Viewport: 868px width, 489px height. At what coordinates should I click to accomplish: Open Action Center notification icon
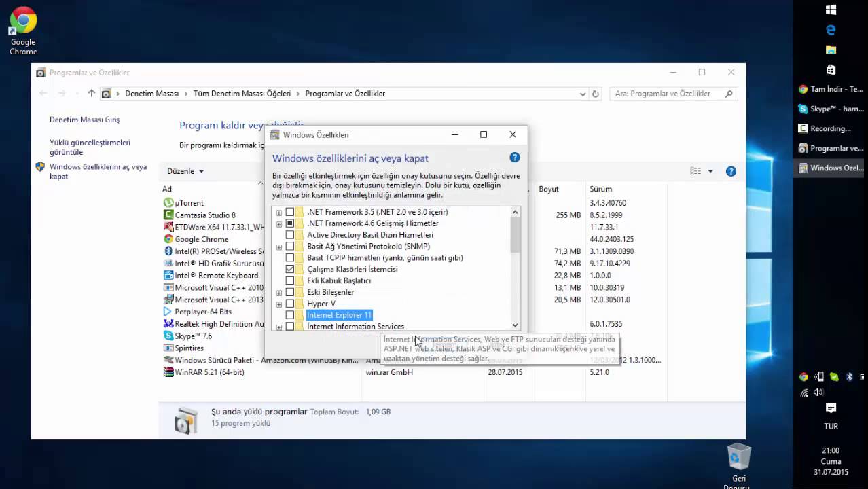tap(831, 407)
